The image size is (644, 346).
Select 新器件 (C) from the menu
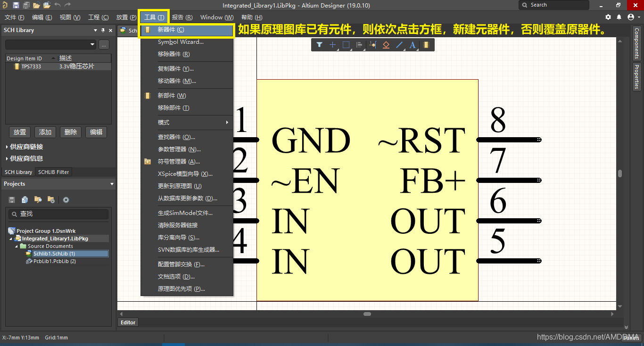(x=187, y=30)
